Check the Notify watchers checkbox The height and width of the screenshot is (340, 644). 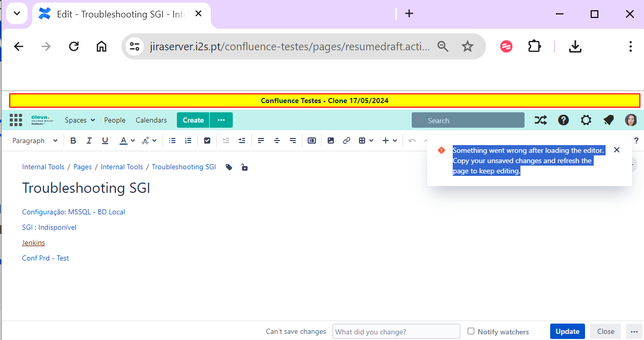[x=471, y=331]
